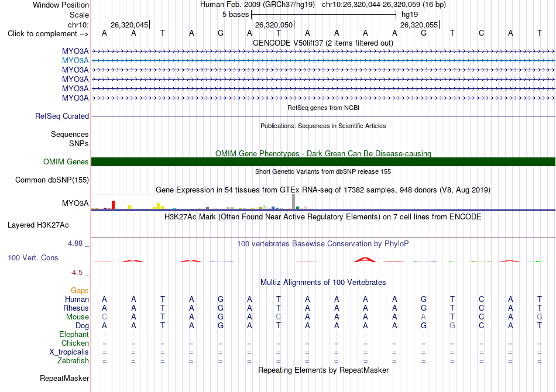
Task: Click the H3K27Ac Mark track title
Action: coord(323,217)
